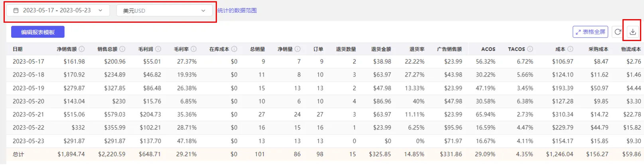Click cost value $310.34
This screenshot has height=165, width=644.
[563, 114]
